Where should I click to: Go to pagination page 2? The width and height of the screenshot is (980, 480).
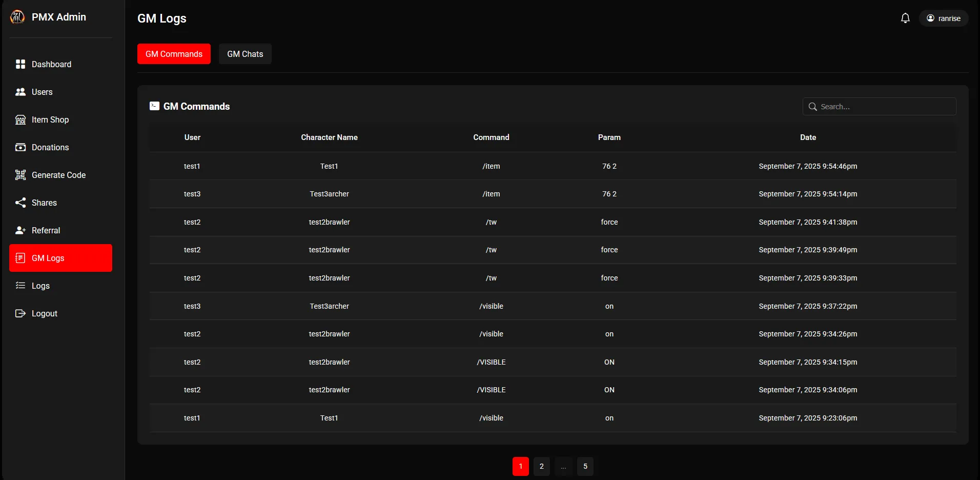pos(541,466)
